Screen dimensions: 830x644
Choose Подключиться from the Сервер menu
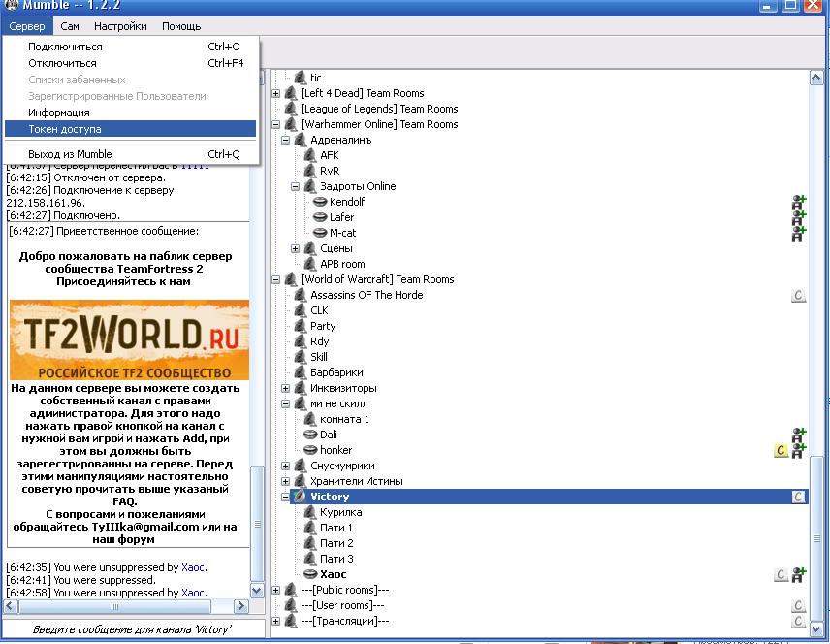pyautogui.click(x=130, y=47)
